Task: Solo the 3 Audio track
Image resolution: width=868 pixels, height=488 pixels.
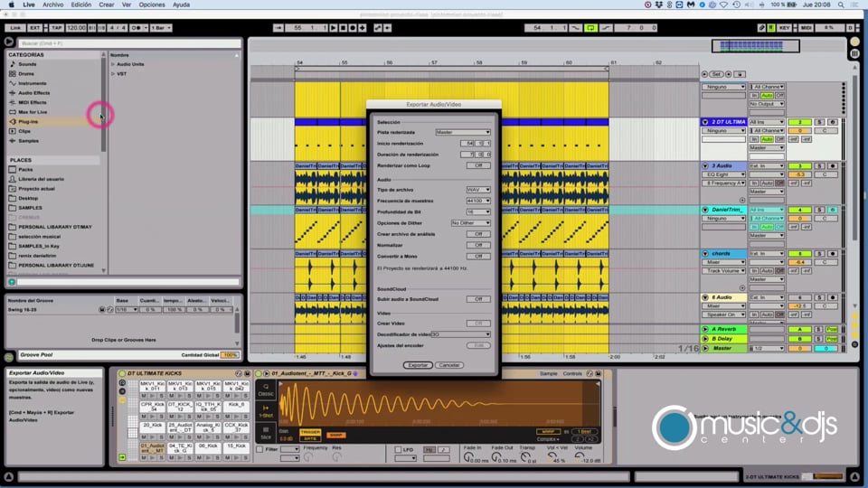Action: (x=820, y=166)
